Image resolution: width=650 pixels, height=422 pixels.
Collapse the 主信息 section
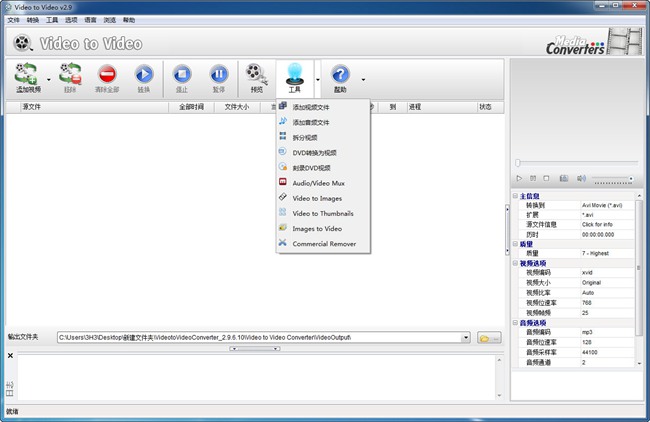(515, 196)
